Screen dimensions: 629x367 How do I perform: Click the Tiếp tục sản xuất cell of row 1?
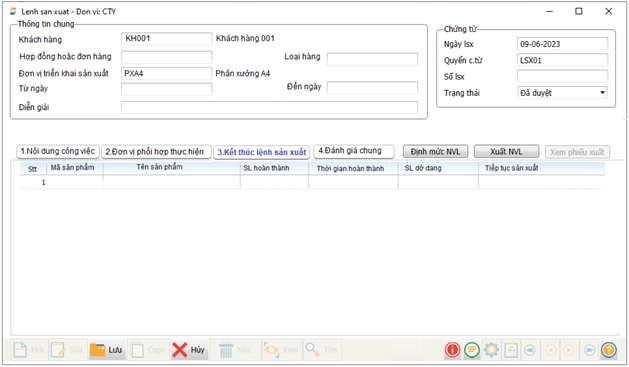542,182
